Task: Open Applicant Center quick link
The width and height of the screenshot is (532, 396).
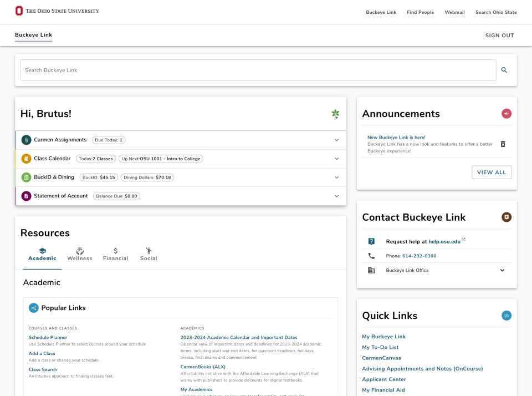Action: tap(383, 379)
